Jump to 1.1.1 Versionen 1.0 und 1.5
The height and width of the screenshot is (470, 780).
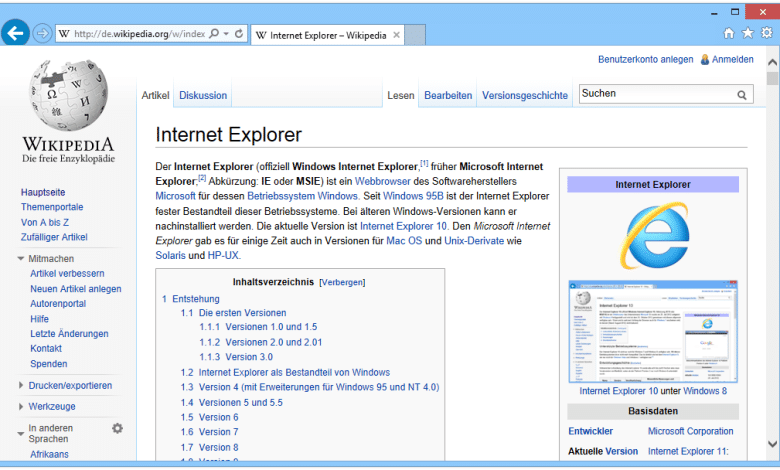258,327
